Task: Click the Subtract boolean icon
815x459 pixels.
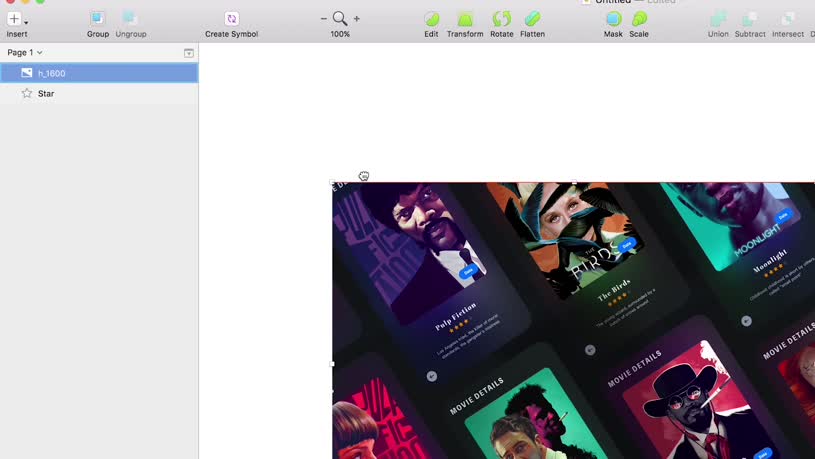Action: (750, 19)
